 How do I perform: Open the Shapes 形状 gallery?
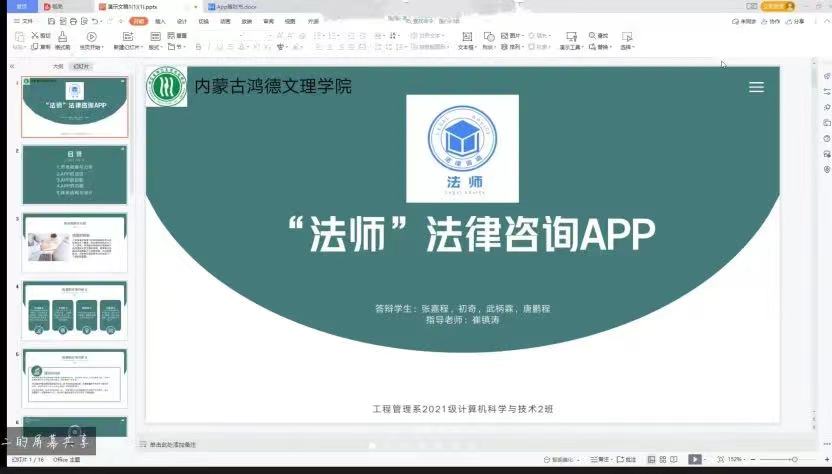point(489,40)
